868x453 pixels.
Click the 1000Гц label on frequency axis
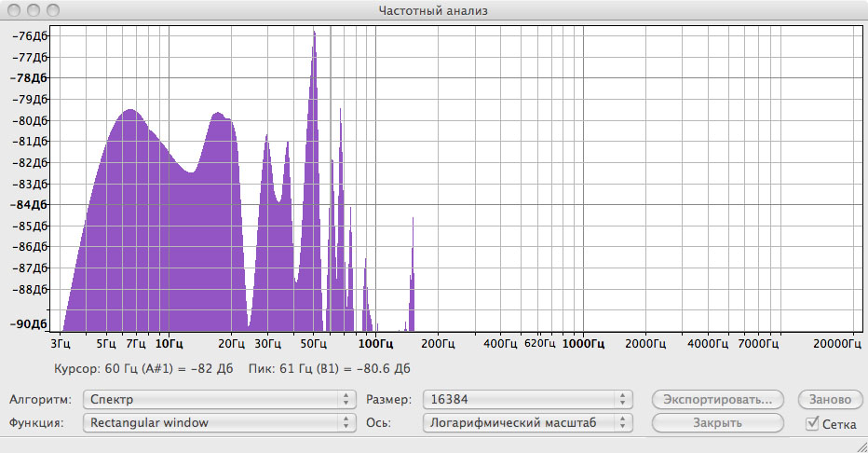[x=584, y=343]
